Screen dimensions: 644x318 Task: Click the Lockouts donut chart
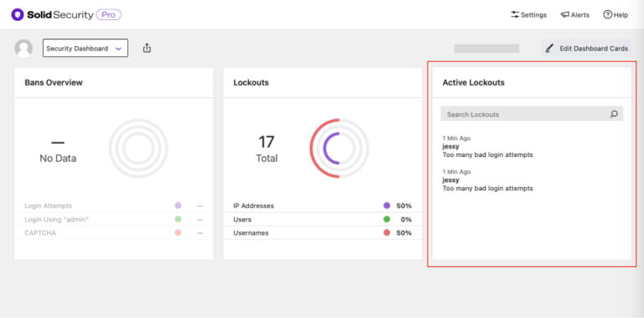(x=340, y=149)
